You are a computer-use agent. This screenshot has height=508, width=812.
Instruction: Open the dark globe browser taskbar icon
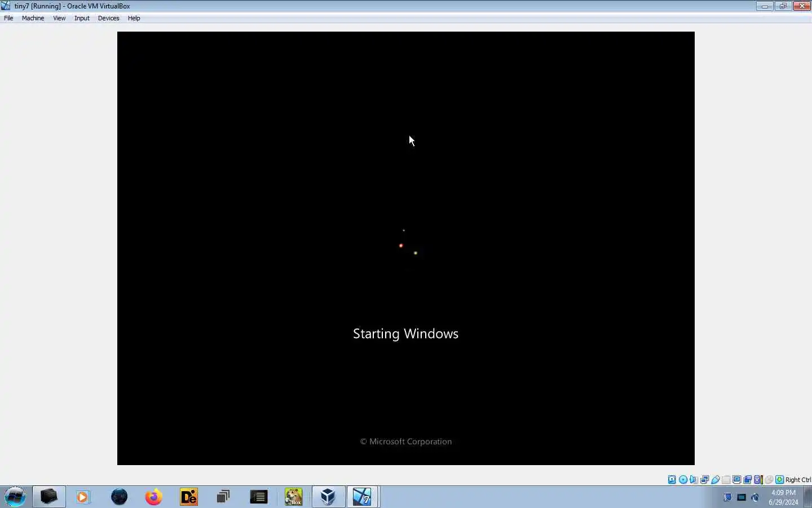pyautogui.click(x=119, y=497)
